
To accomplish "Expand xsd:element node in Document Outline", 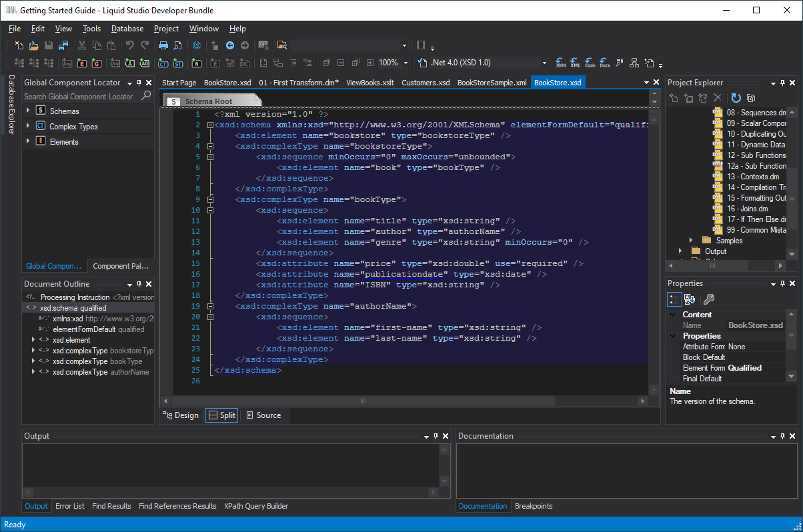I will click(33, 340).
